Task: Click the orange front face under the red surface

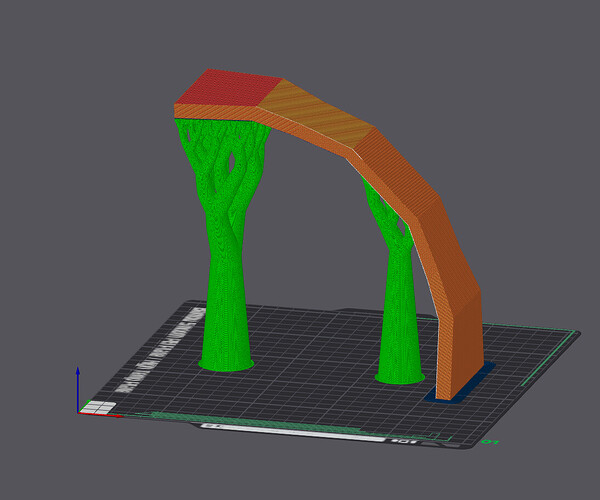Action: (x=216, y=112)
